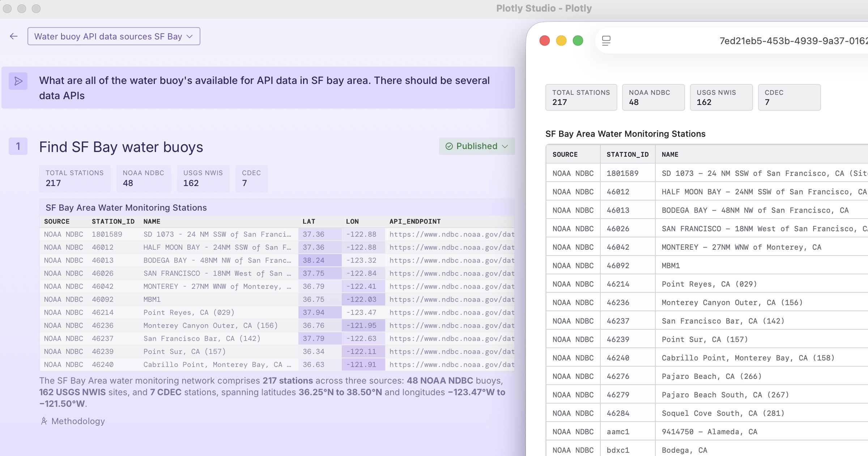Click STATION_ID header in browser window table
This screenshot has height=456, width=868.
click(x=627, y=155)
